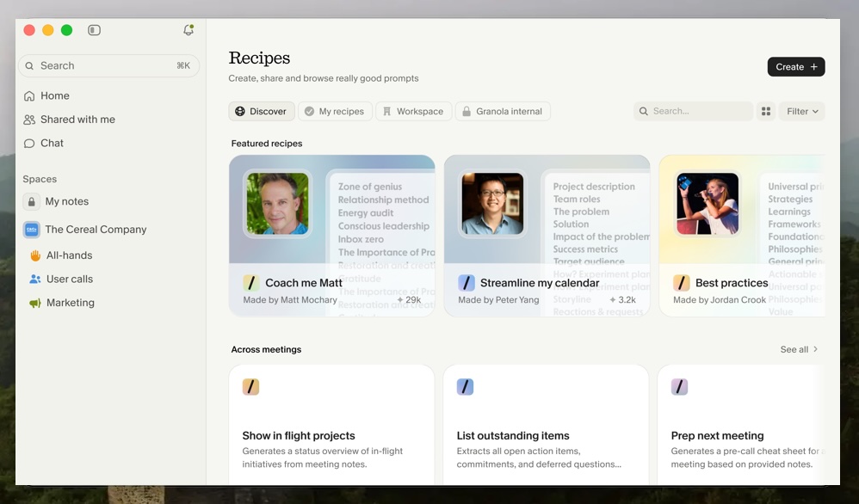859x504 pixels.
Task: Open Streamline my calendar recipe card
Action: tap(547, 236)
